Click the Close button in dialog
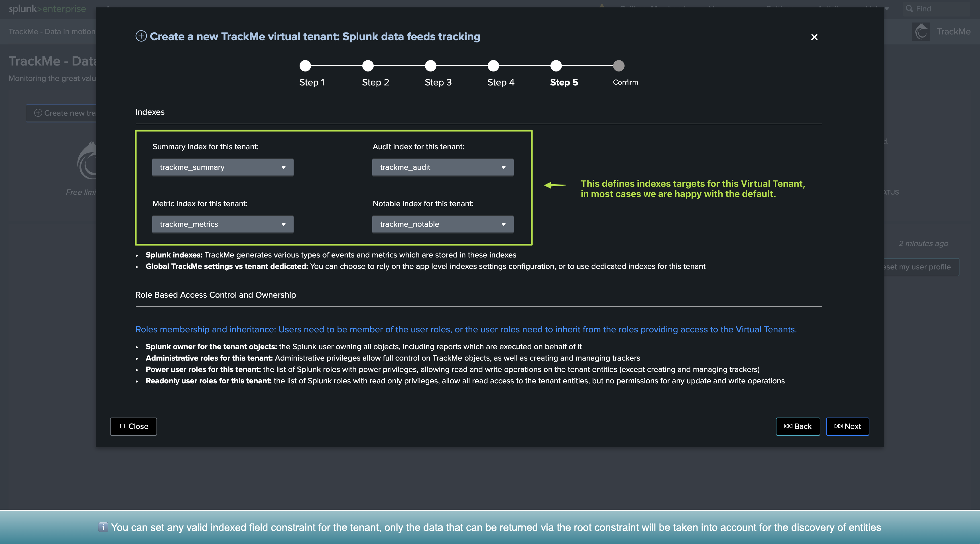Viewport: 980px width, 544px height. point(133,427)
